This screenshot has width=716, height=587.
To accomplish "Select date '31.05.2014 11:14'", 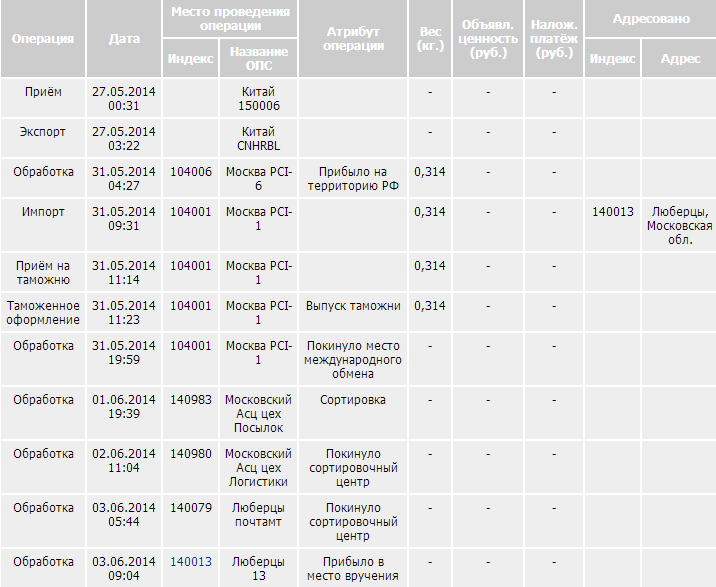I will [x=124, y=272].
